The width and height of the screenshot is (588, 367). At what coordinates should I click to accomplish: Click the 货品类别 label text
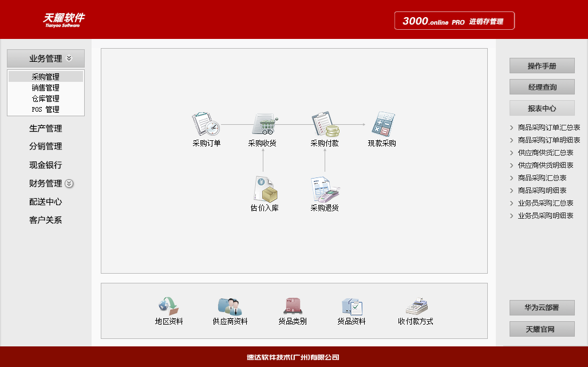293,321
